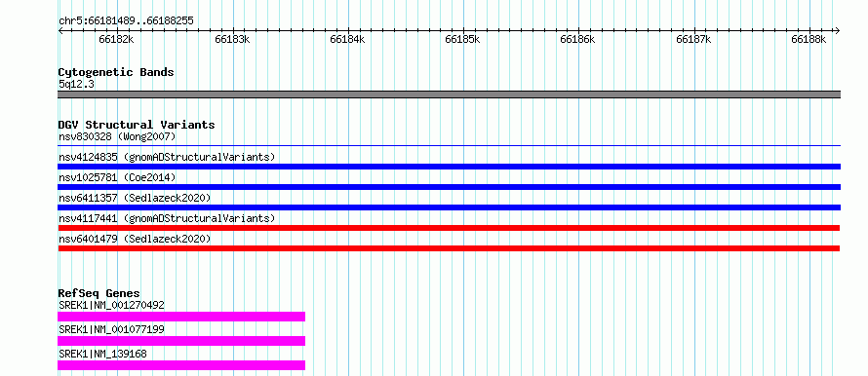
Task: Click the red bar under nsv4117441
Action: click(x=449, y=228)
